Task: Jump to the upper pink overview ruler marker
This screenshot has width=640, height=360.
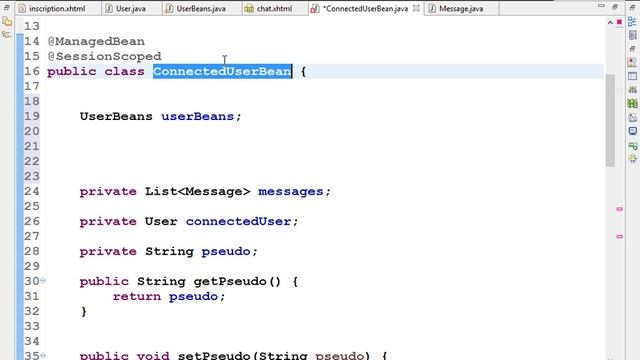Action: [x=619, y=209]
